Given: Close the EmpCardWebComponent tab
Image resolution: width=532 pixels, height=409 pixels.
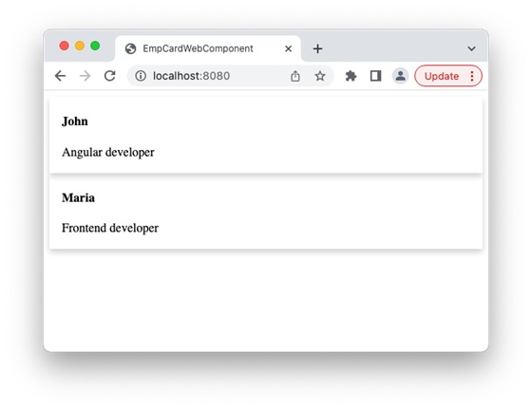Looking at the screenshot, I should [x=289, y=48].
